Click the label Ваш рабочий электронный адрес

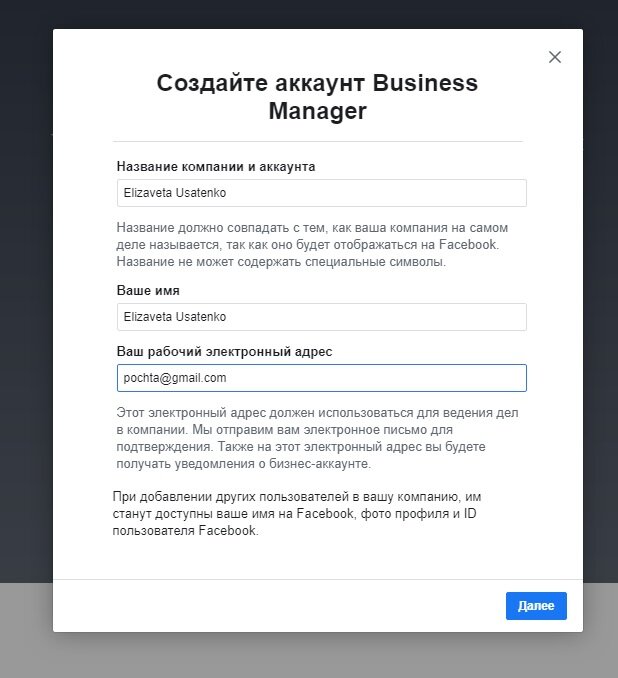pos(224,352)
